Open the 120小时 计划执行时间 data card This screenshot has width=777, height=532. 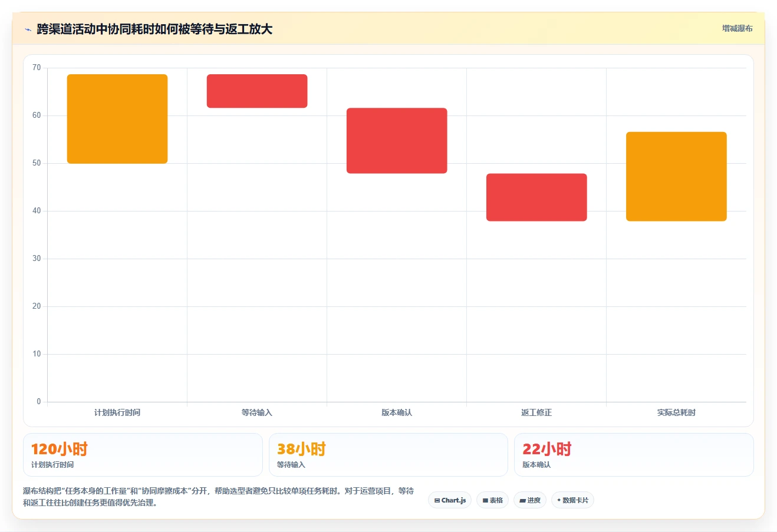(x=143, y=455)
